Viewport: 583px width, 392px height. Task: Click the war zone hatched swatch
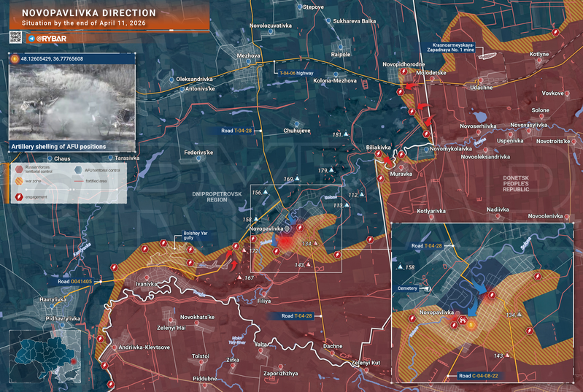[x=19, y=181]
